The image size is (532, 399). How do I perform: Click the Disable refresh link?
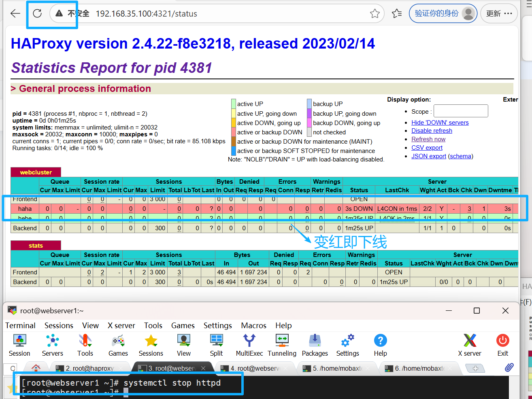click(432, 130)
